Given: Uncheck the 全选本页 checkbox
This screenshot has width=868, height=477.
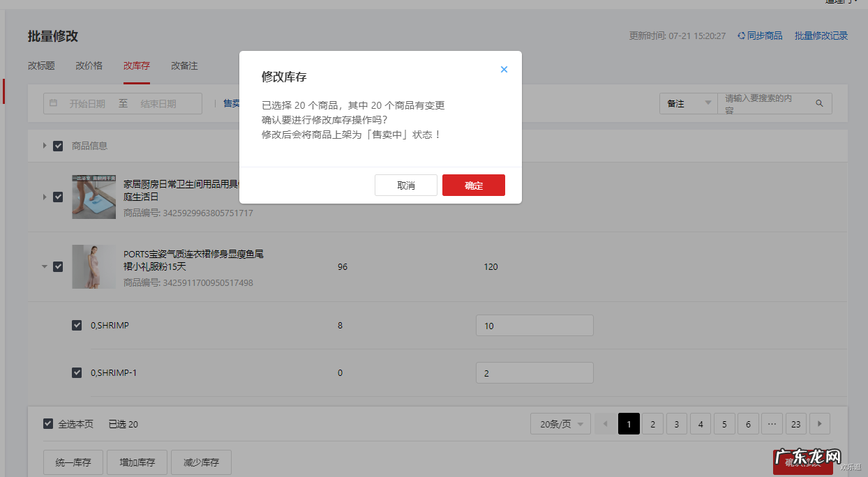Looking at the screenshot, I should (47, 423).
